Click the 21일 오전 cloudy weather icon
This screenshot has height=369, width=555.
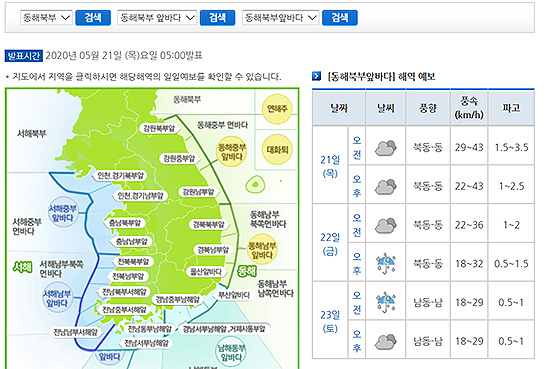(x=385, y=148)
